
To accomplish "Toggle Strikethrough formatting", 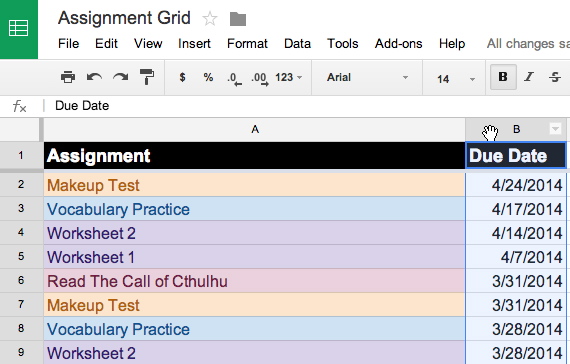I will (x=555, y=77).
